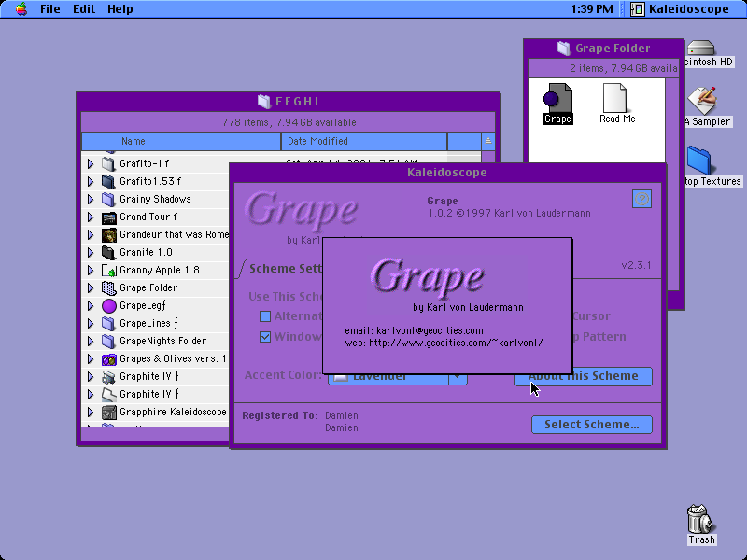Click the Select Scheme button
This screenshot has height=560, width=747.
click(x=592, y=425)
